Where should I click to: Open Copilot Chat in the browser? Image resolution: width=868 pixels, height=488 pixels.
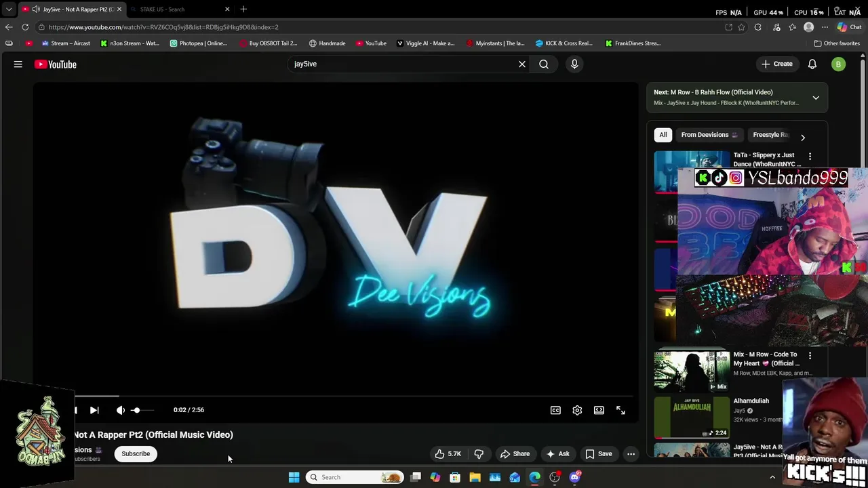tap(849, 27)
